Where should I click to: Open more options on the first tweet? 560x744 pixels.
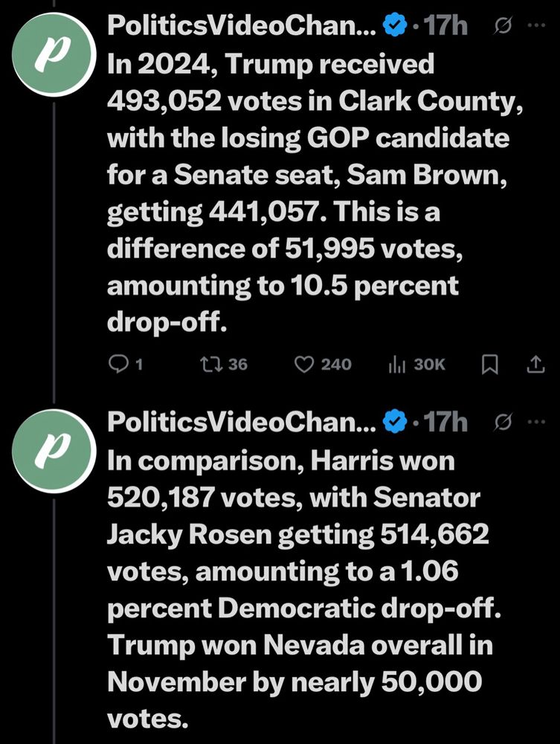(x=535, y=25)
